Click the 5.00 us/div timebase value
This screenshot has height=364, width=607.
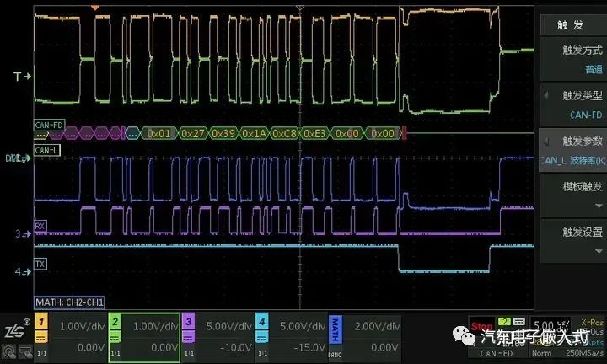(x=551, y=324)
